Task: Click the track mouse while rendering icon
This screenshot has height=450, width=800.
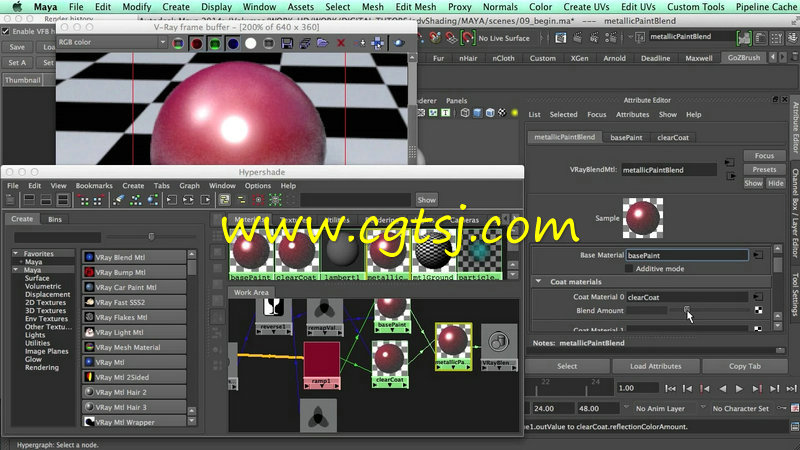Action: 378,43
